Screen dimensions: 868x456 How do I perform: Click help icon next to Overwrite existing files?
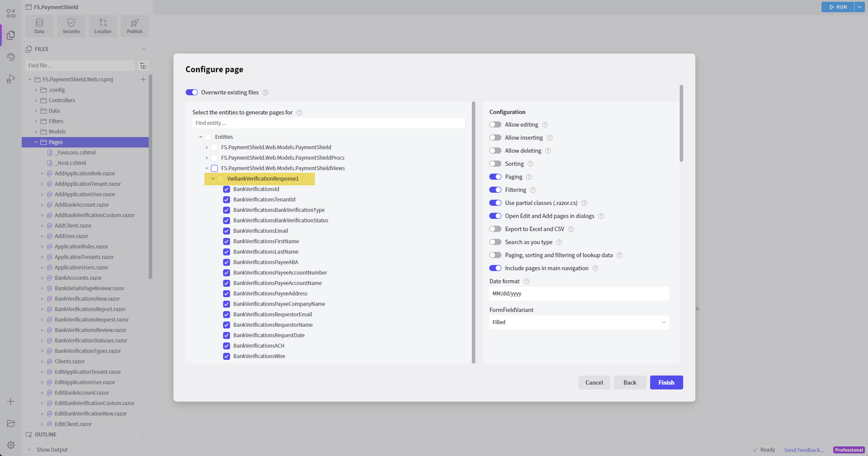pos(265,92)
